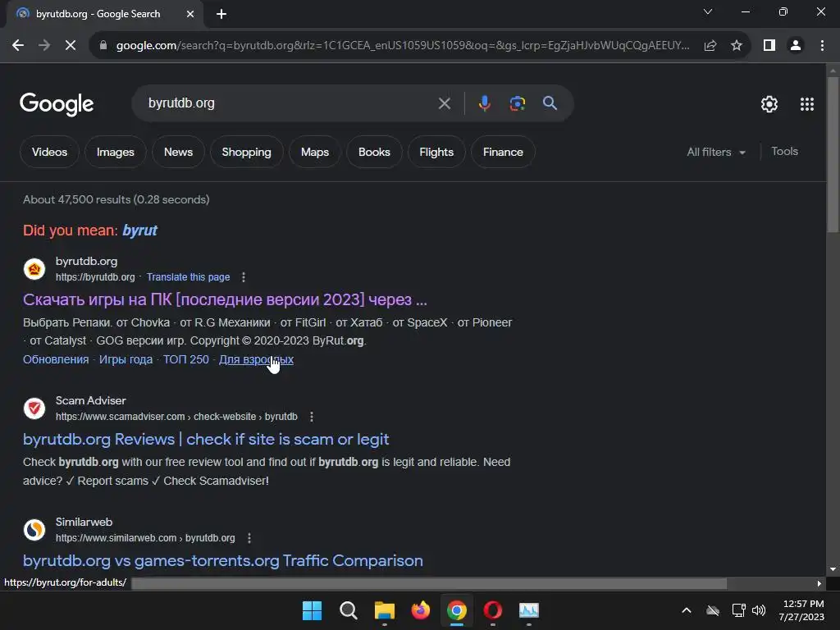Switch to the News filter
This screenshot has height=630, width=840.
click(178, 152)
